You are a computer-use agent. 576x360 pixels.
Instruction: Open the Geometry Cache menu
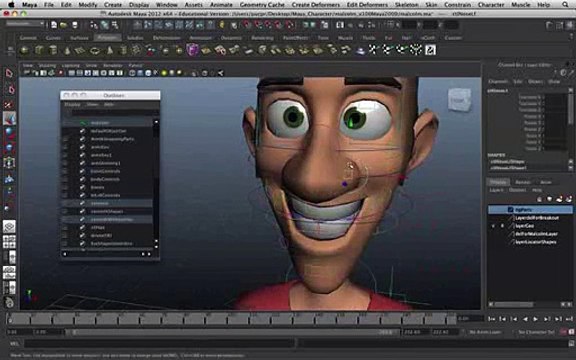point(262,5)
